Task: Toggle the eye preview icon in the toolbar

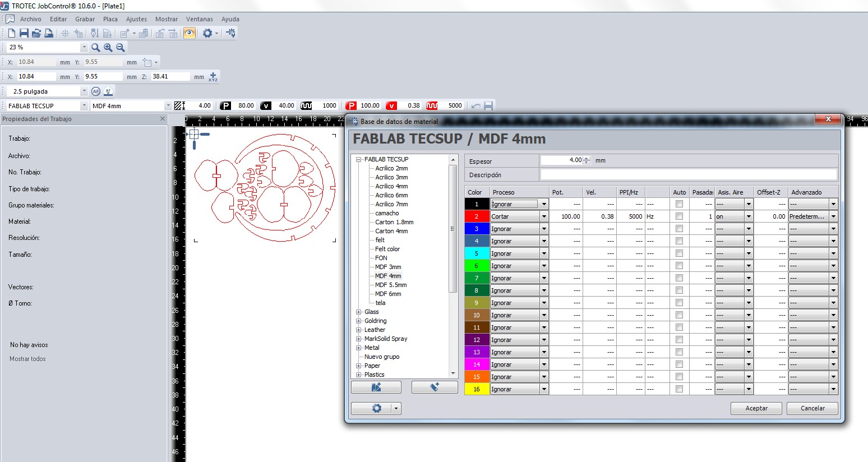Action: point(190,33)
